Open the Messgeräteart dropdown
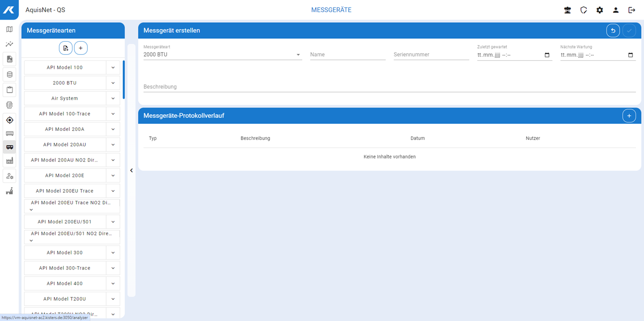 [x=298, y=55]
